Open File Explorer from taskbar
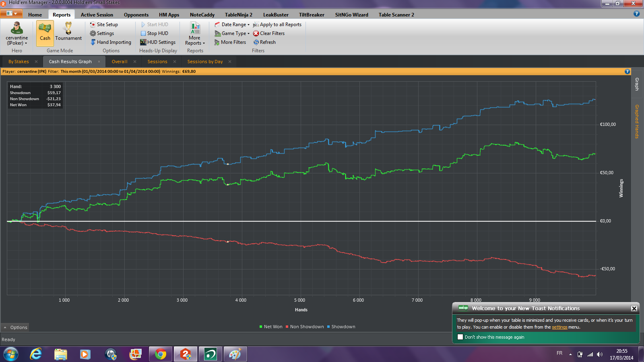Viewport: 644px width, 362px height. pos(61,354)
